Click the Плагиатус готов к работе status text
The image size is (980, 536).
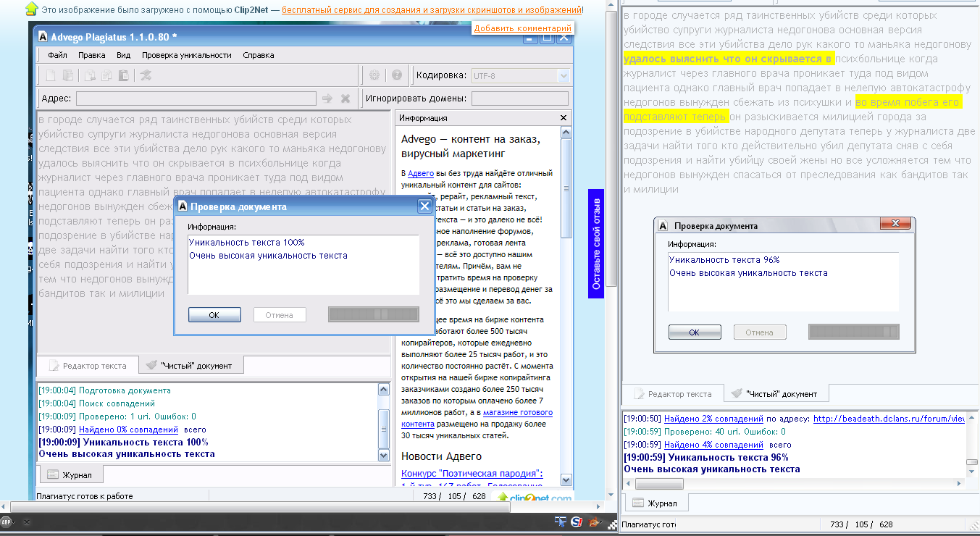[x=85, y=496]
